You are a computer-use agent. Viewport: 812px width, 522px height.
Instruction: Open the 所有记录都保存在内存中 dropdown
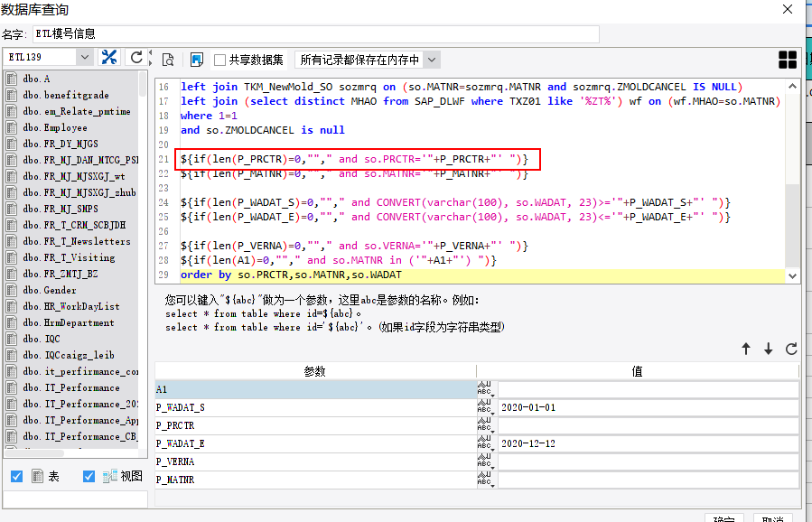(431, 60)
